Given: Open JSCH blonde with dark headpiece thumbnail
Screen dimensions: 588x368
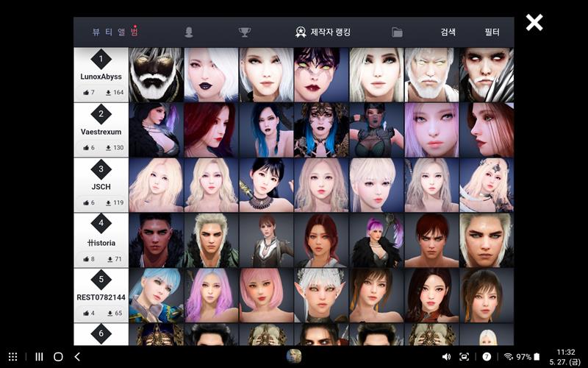Looking at the screenshot, I should pyautogui.click(x=487, y=185).
